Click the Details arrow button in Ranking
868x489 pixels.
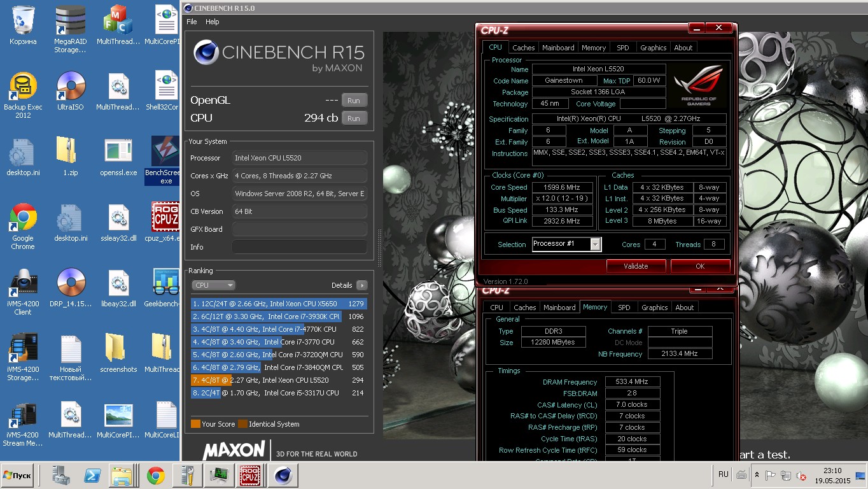[361, 285]
